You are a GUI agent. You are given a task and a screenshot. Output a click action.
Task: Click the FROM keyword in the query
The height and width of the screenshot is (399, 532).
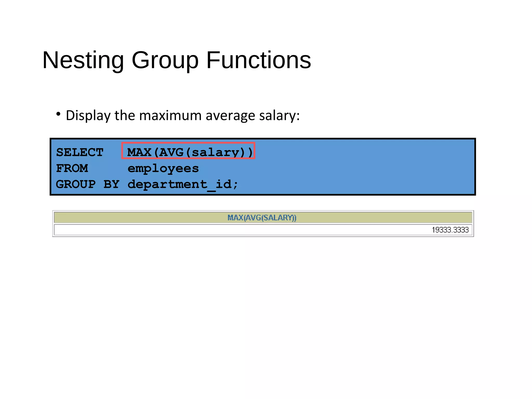tap(72, 168)
